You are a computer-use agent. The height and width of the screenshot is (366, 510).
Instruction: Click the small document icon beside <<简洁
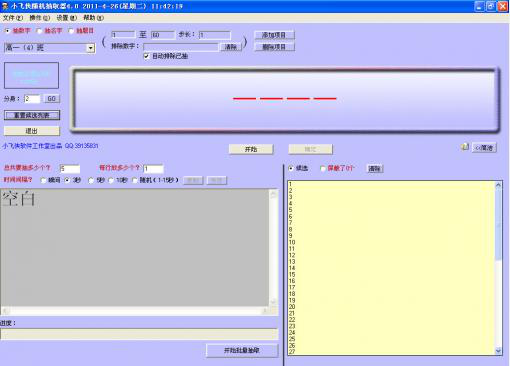465,146
